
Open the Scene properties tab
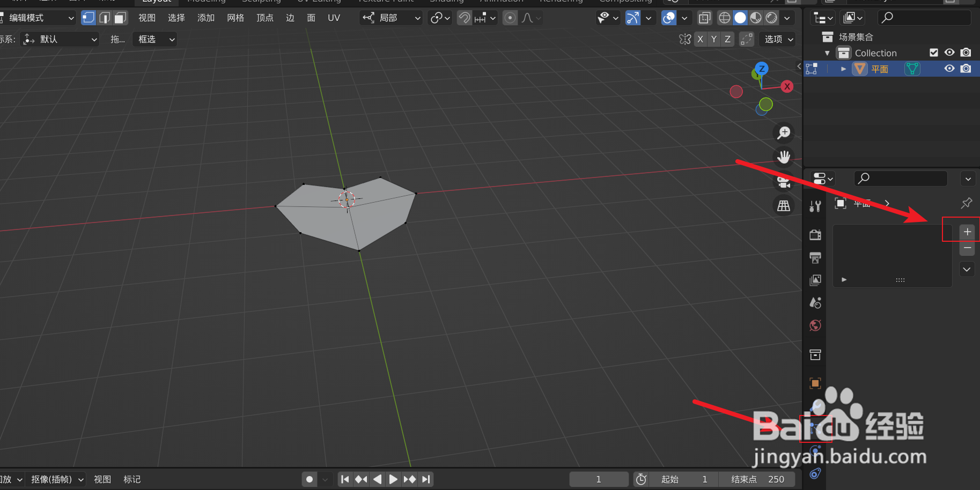(x=815, y=303)
